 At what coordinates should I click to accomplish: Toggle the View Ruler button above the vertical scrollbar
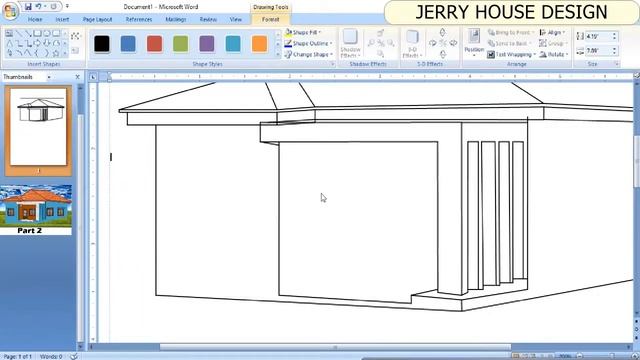click(636, 76)
